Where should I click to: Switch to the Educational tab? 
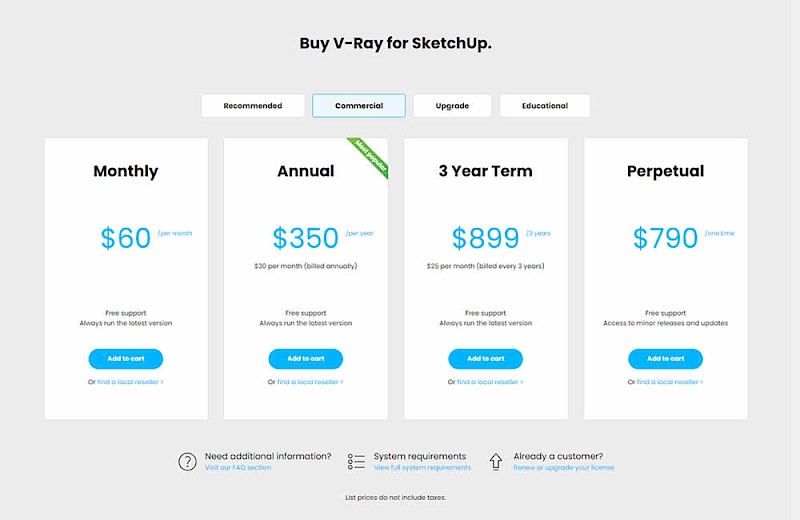544,106
